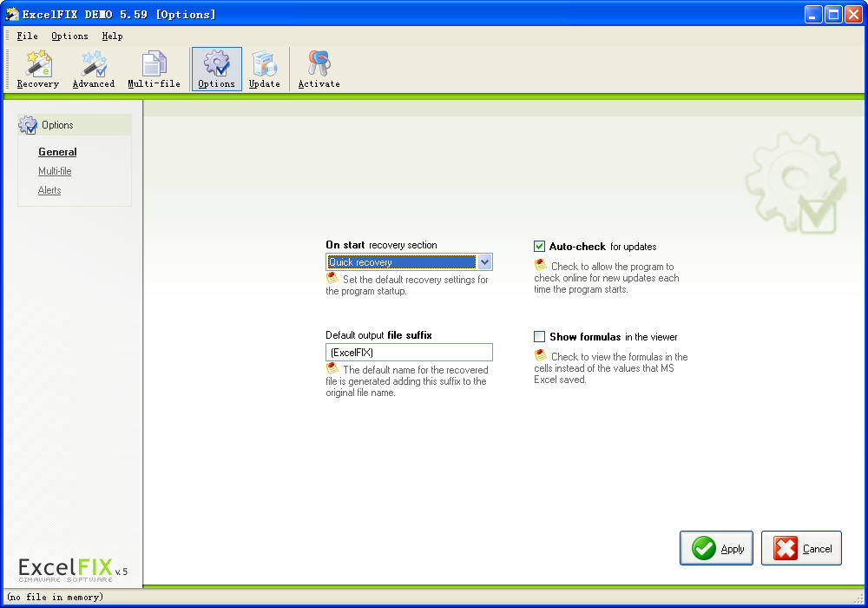Open the Alerts options link
Image resolution: width=868 pixels, height=608 pixels.
coord(49,190)
